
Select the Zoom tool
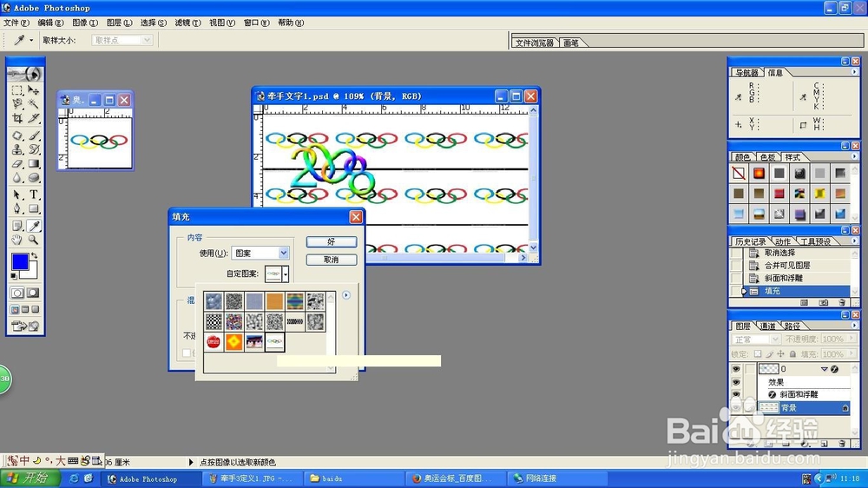click(x=34, y=240)
